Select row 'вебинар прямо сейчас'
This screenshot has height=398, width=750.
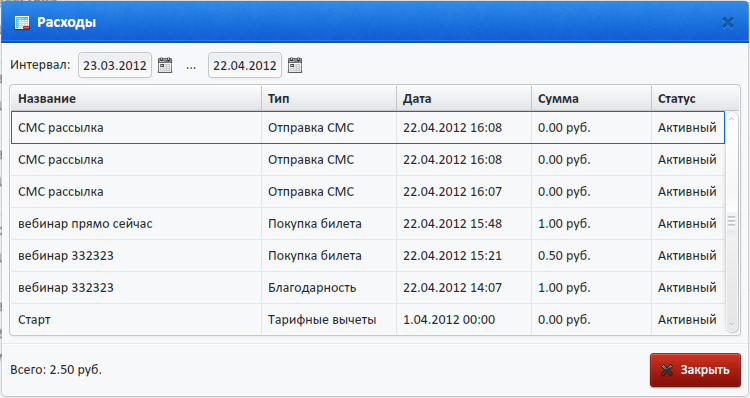pyautogui.click(x=368, y=224)
